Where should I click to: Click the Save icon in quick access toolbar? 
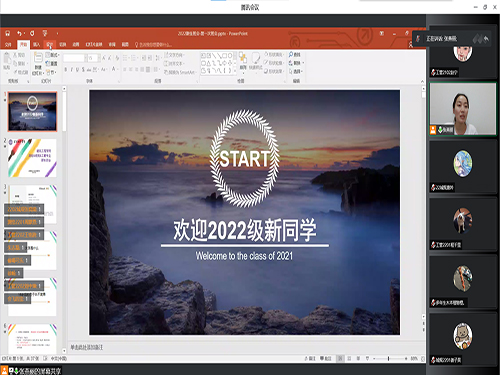point(8,33)
